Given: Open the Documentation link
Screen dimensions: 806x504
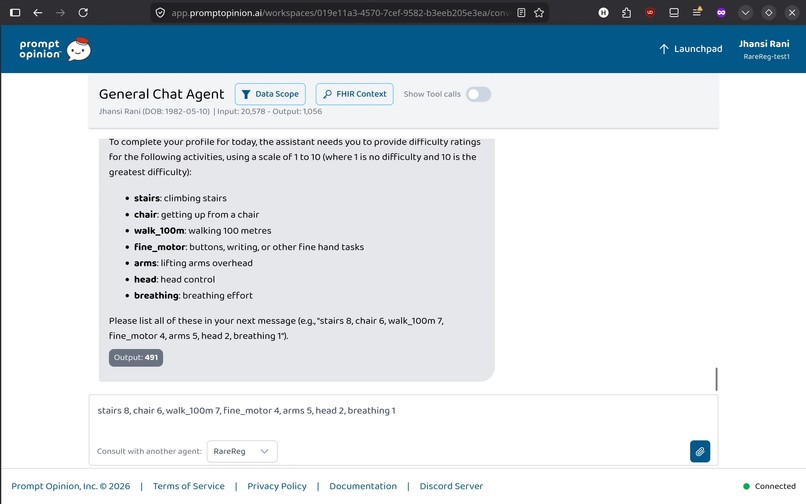Looking at the screenshot, I should coord(363,486).
